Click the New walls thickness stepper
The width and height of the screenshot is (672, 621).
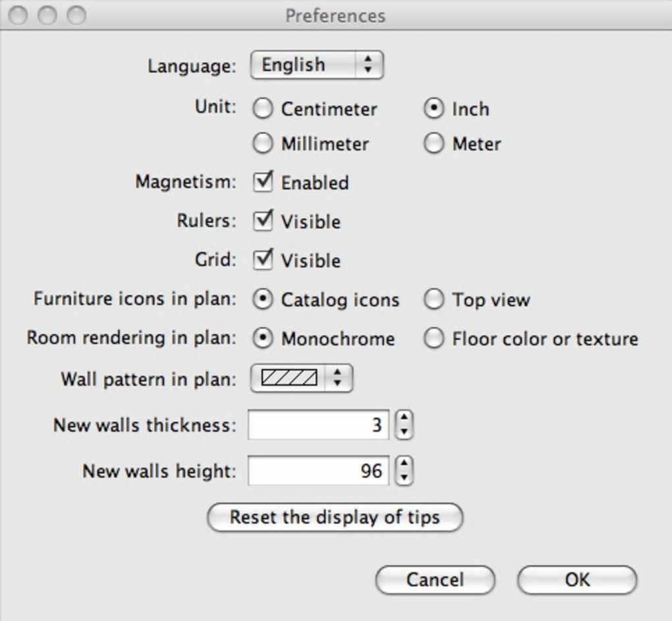click(404, 425)
